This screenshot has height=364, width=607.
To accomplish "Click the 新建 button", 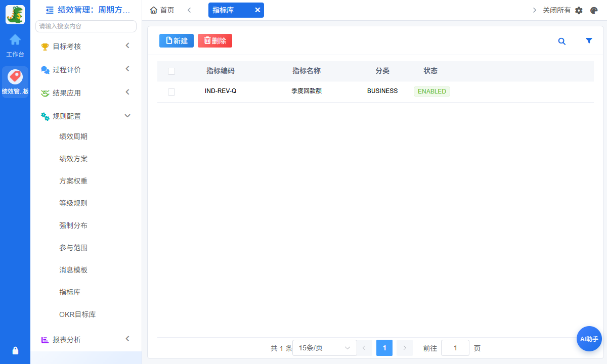I will pos(177,41).
